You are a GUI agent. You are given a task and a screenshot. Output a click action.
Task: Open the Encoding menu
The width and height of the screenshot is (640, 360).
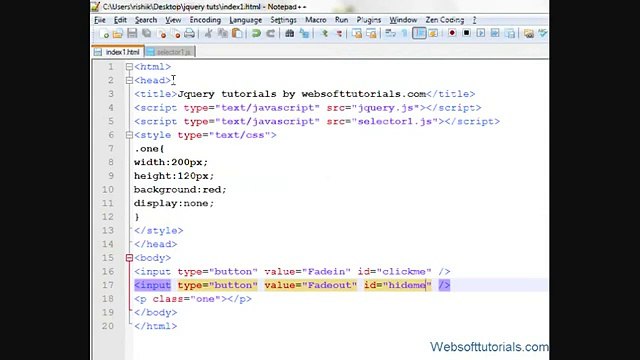click(x=205, y=20)
